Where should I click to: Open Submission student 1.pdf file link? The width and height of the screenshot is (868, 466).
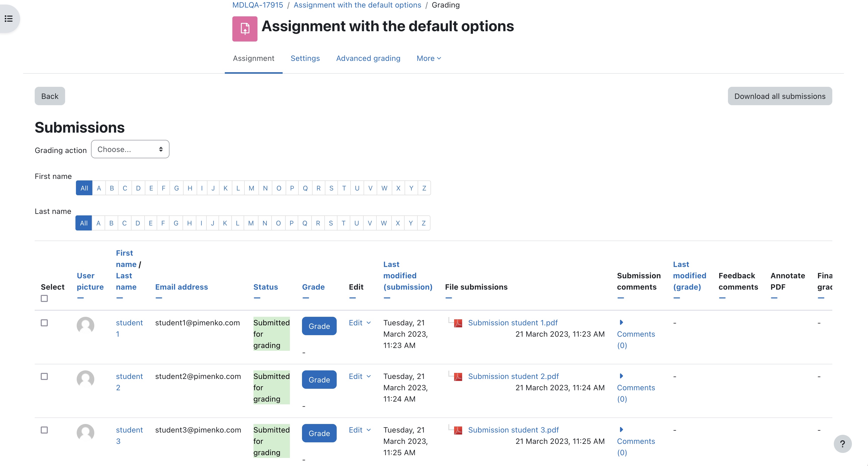point(513,323)
